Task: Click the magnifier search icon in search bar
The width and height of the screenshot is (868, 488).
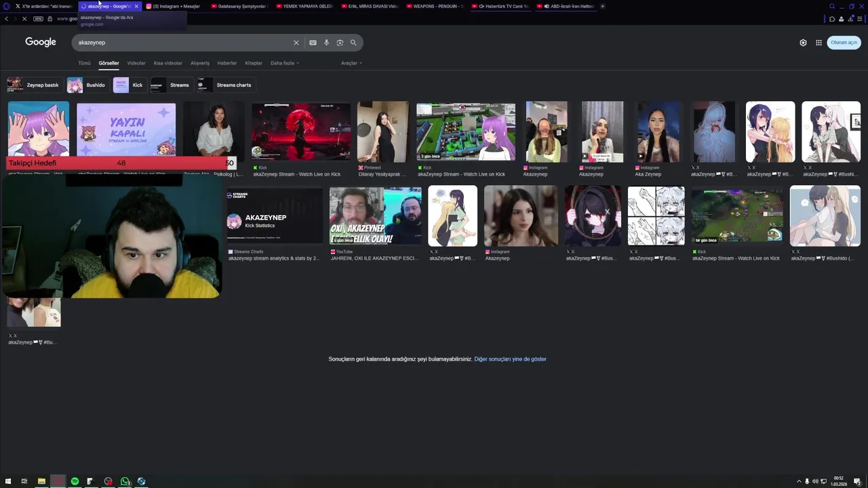Action: 353,43
